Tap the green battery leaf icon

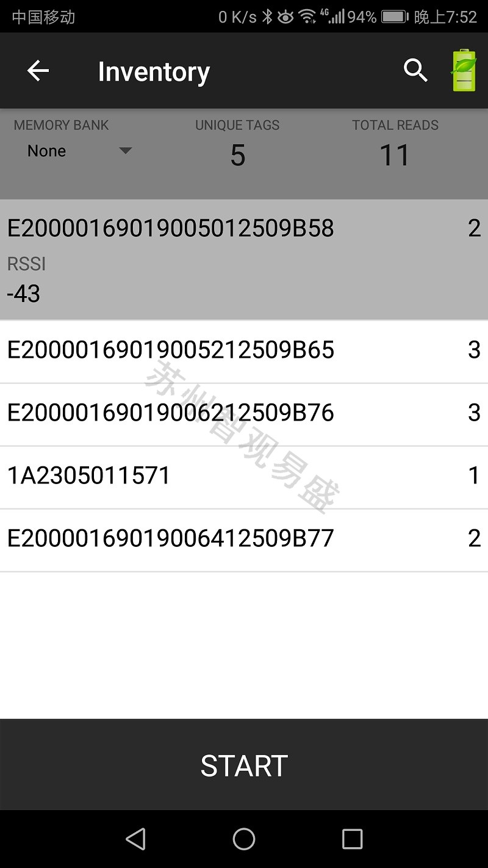(464, 71)
